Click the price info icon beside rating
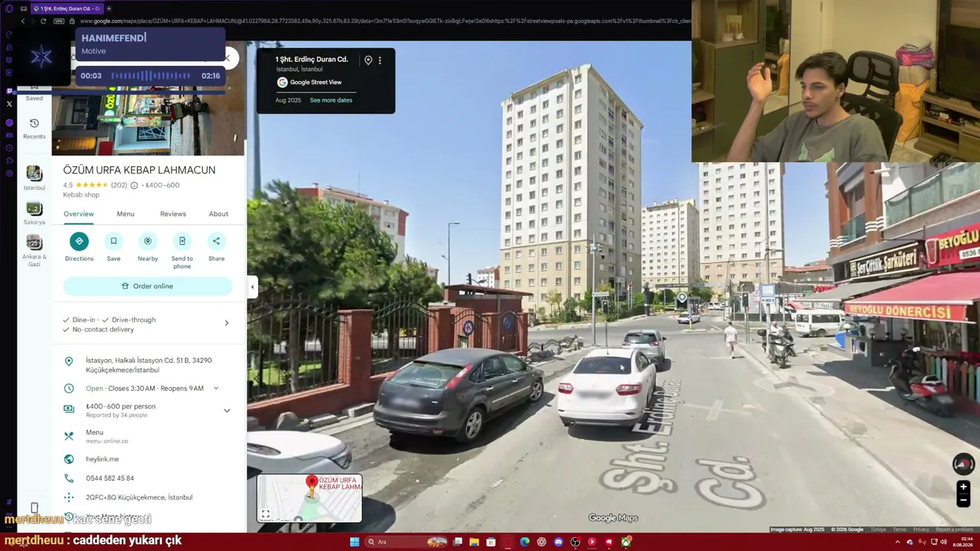Image resolution: width=980 pixels, height=551 pixels. 134,185
